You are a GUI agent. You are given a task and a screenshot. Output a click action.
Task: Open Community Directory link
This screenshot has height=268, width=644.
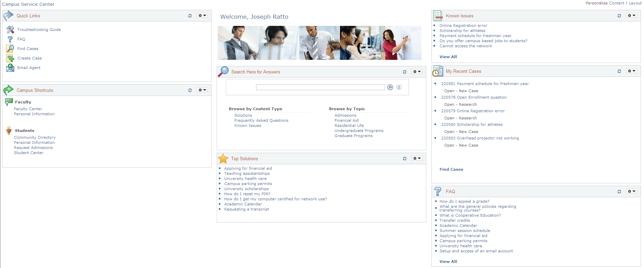[35, 137]
